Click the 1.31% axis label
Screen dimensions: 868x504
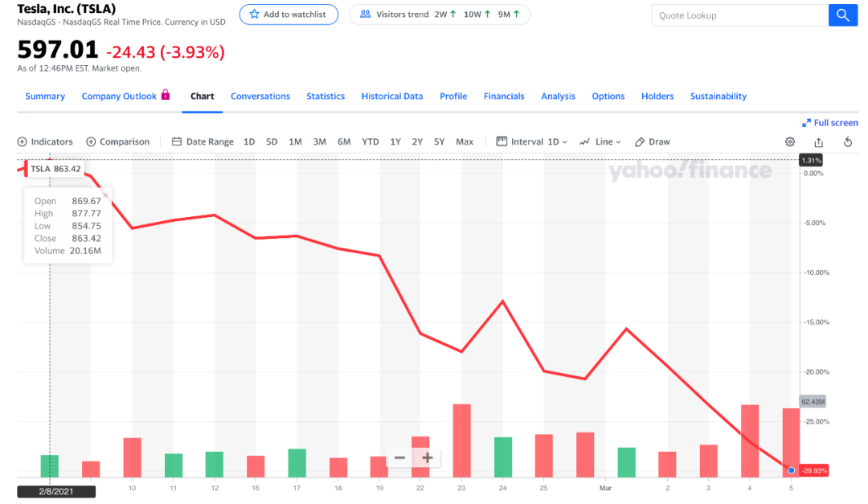tap(811, 161)
